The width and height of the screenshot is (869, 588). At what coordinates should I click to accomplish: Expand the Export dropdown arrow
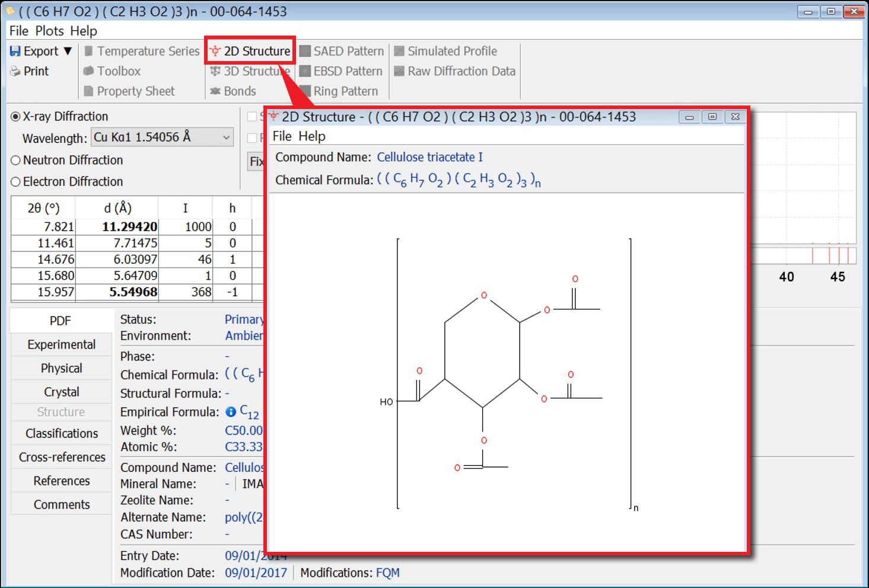[x=67, y=51]
